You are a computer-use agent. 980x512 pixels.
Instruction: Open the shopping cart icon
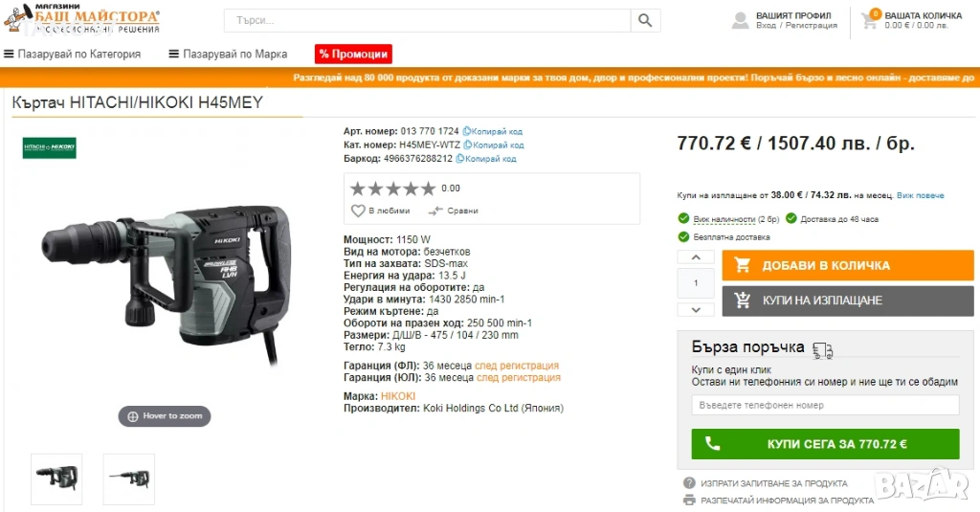(869, 21)
